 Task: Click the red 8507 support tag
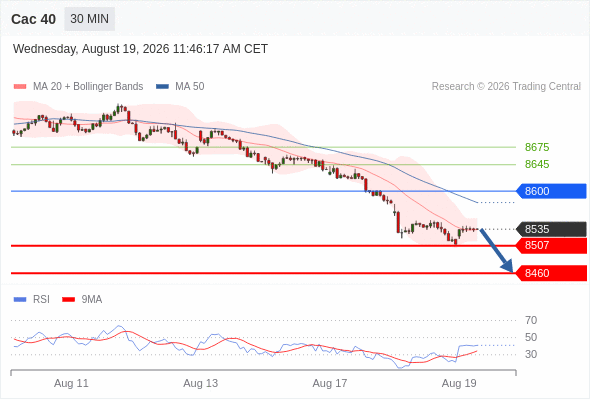pyautogui.click(x=551, y=245)
